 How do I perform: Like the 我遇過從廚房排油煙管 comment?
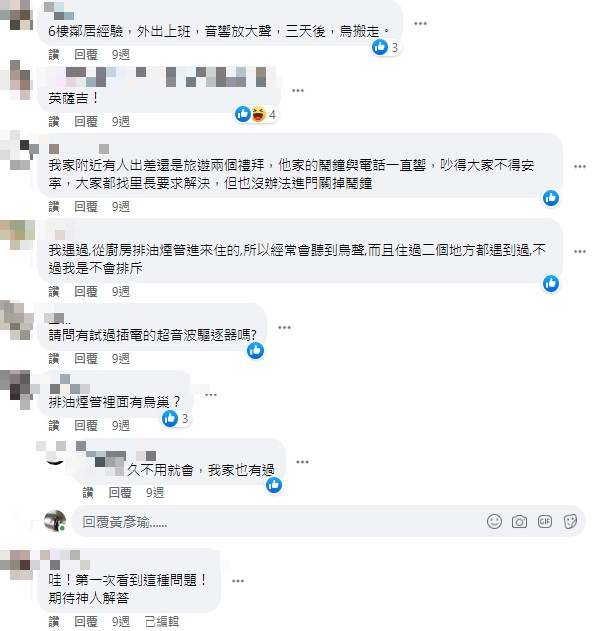coord(54,291)
